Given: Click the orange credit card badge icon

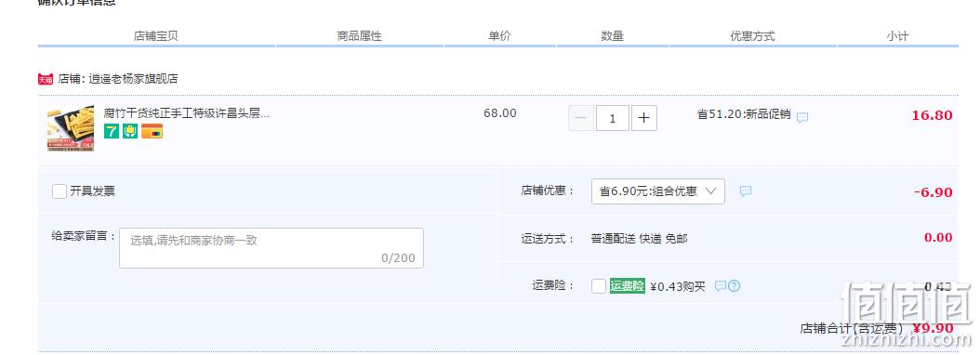Looking at the screenshot, I should pyautogui.click(x=152, y=131).
